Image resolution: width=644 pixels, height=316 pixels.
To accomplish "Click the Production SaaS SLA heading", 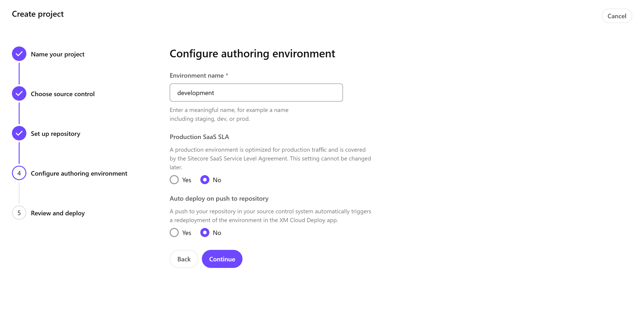I will (199, 137).
